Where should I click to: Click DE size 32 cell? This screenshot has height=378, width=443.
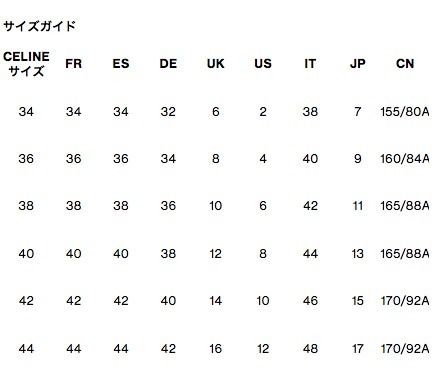click(x=168, y=112)
